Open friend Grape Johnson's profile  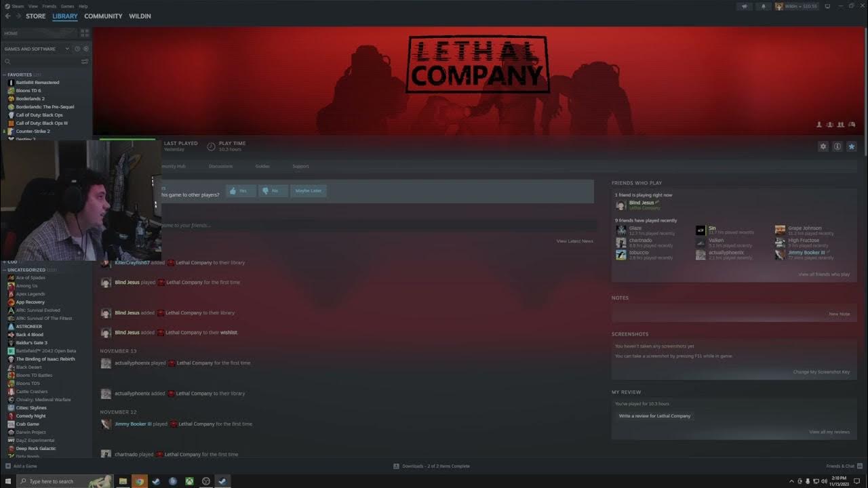805,230
